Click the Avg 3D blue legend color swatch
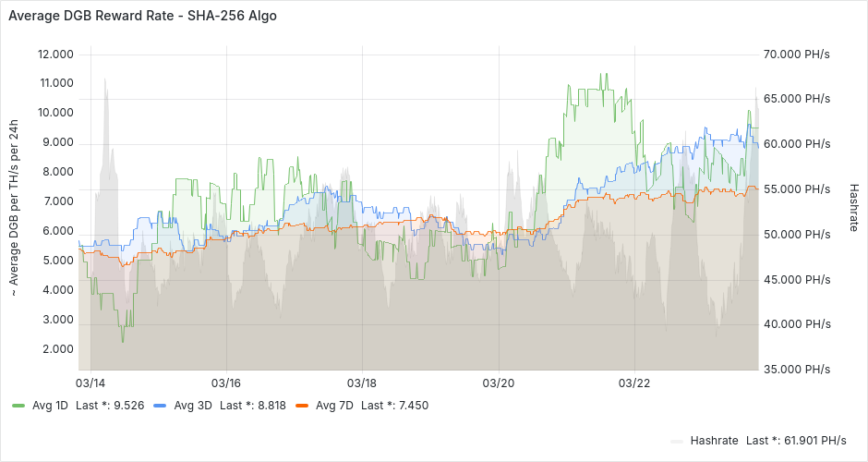 [160, 406]
